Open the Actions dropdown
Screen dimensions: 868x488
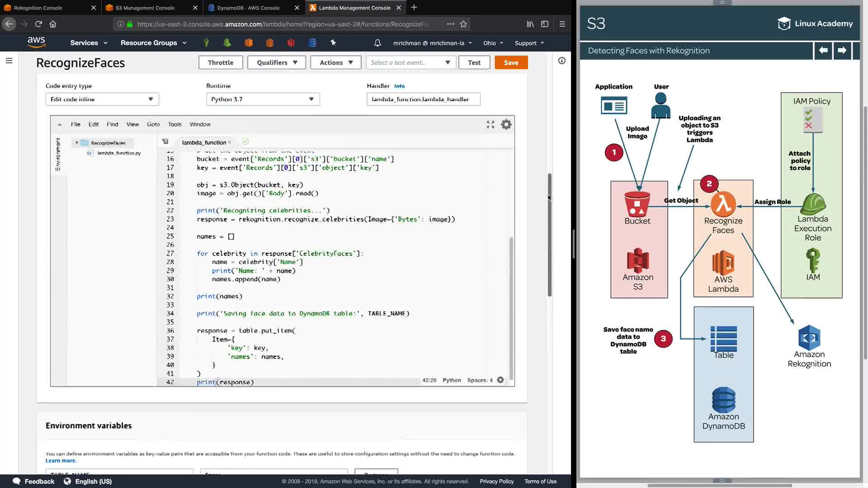click(x=335, y=63)
